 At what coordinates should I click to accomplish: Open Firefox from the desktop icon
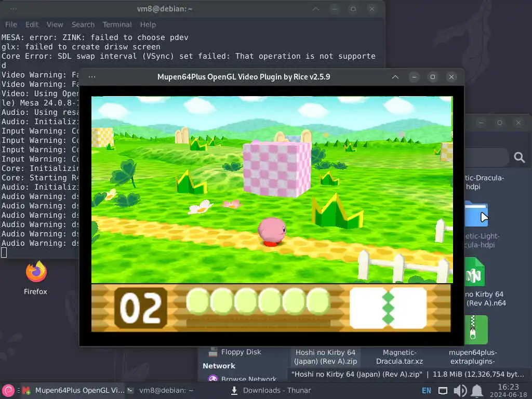36,277
